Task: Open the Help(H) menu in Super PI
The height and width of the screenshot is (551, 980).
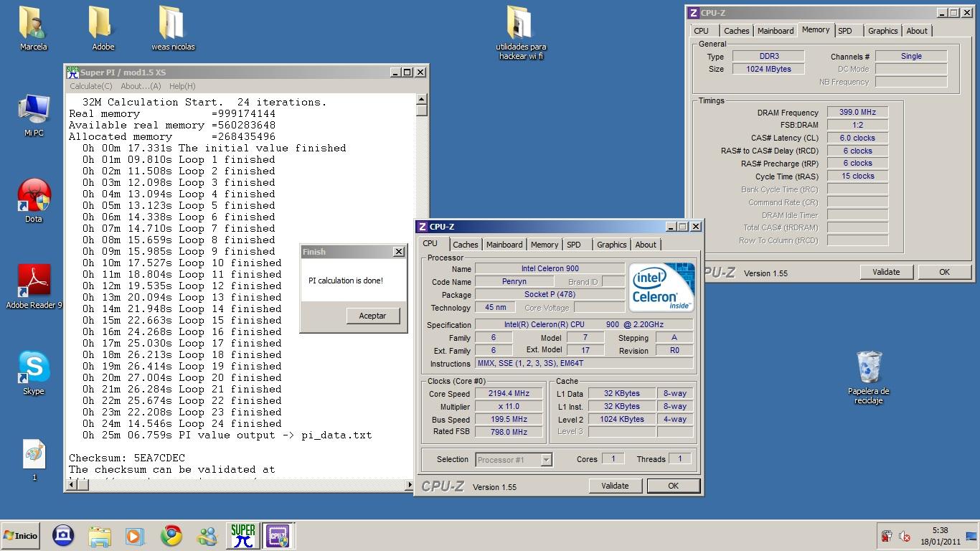Action: pyautogui.click(x=182, y=86)
